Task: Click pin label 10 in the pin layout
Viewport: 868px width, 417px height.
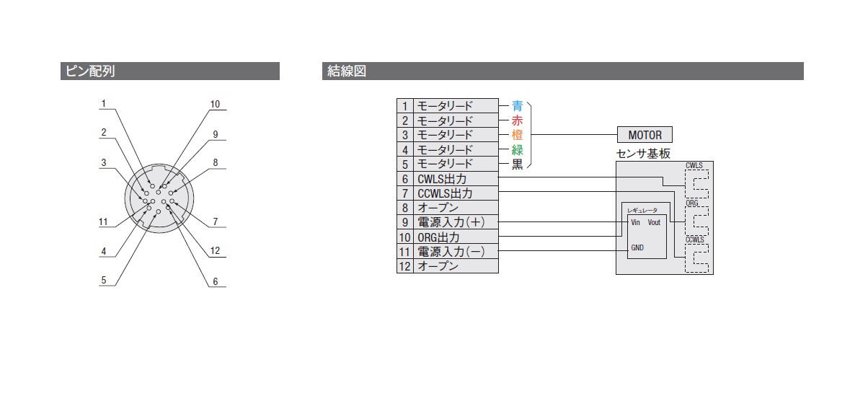Action: tap(215, 105)
